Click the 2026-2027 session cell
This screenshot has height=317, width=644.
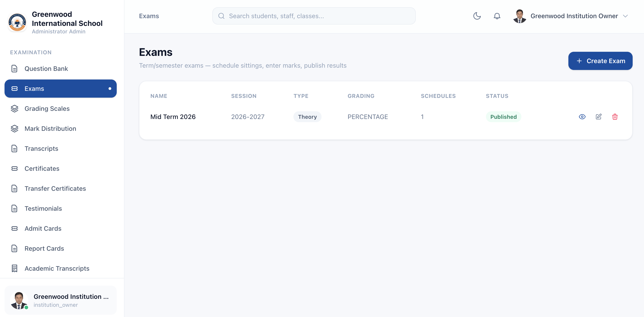tap(248, 117)
